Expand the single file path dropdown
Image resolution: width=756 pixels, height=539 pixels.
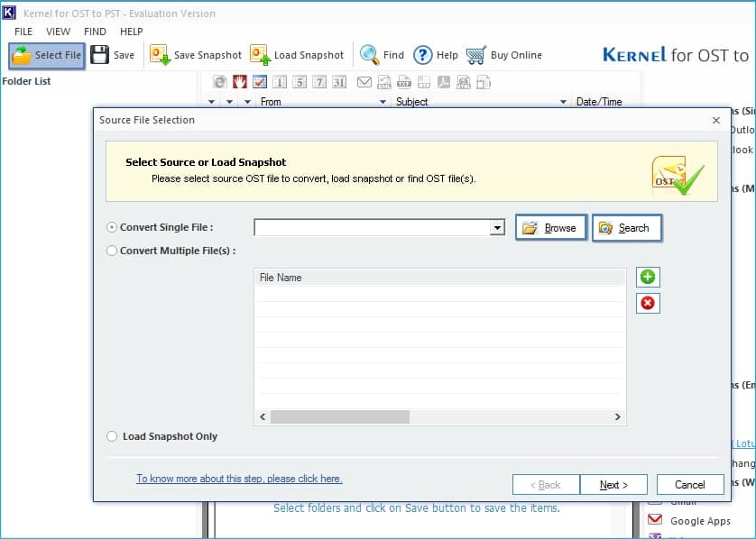click(497, 227)
